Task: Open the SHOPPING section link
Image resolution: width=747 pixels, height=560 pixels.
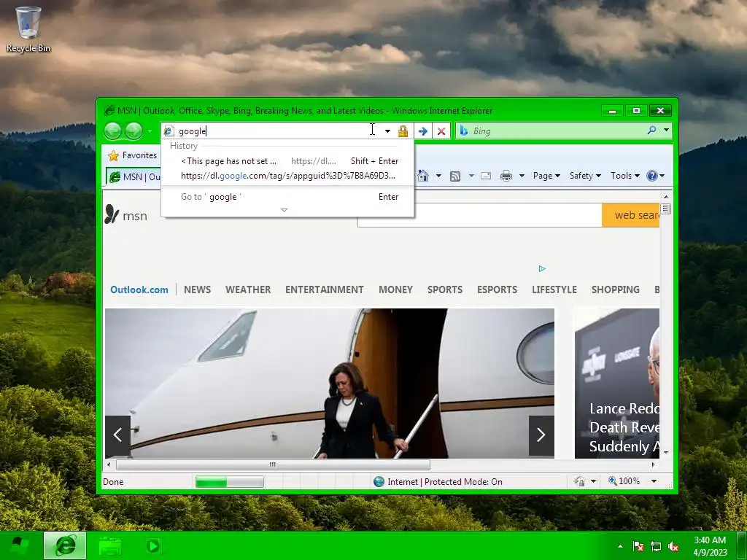Action: coord(615,289)
